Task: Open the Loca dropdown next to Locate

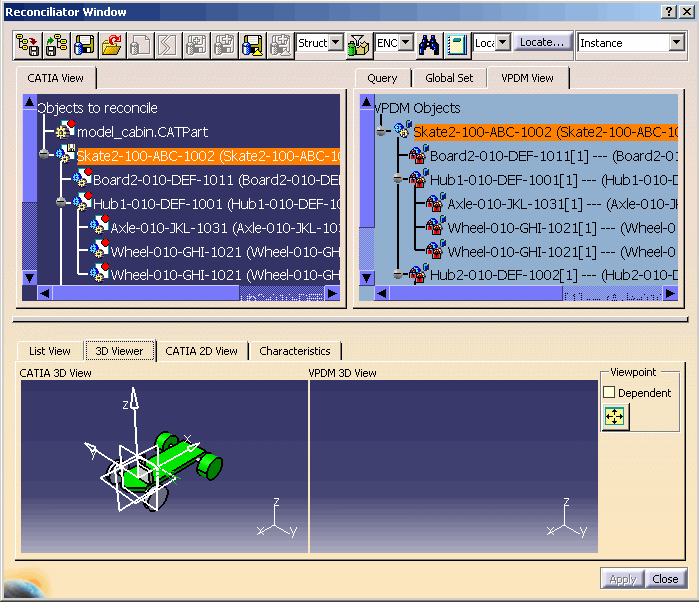Action: pos(503,43)
